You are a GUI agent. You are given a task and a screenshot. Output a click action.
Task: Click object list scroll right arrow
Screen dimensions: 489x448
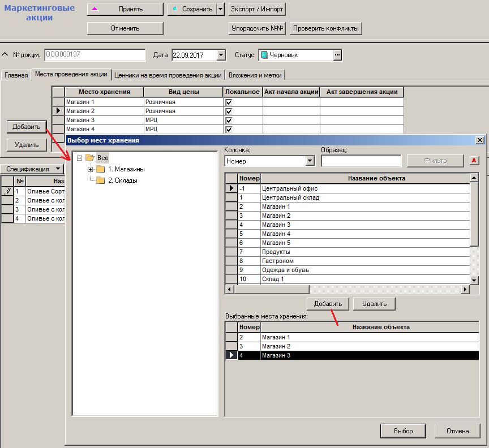pyautogui.click(x=465, y=289)
